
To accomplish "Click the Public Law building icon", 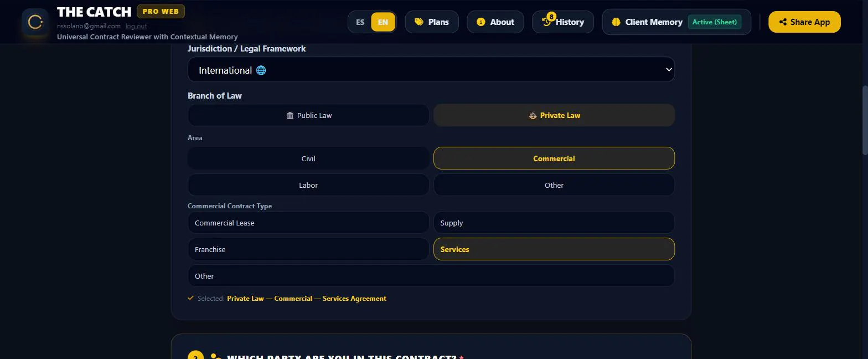I will (x=290, y=115).
